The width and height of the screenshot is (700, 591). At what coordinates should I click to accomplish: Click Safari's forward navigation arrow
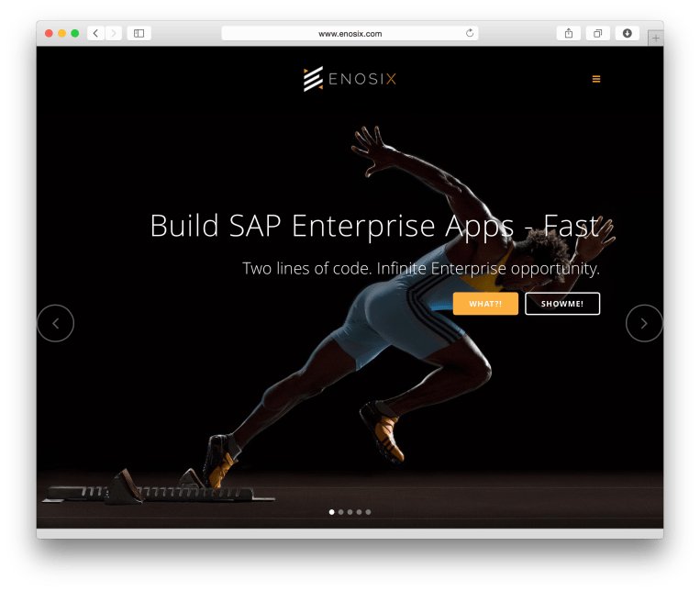point(114,33)
